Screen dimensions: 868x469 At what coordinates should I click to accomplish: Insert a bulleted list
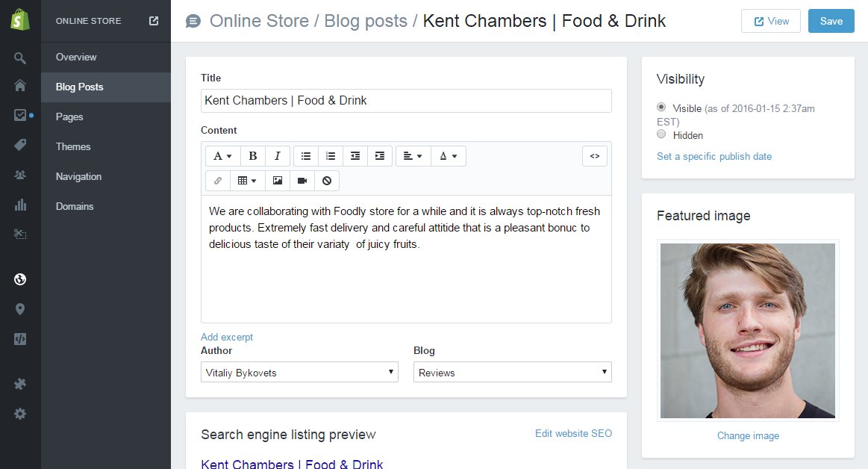306,156
